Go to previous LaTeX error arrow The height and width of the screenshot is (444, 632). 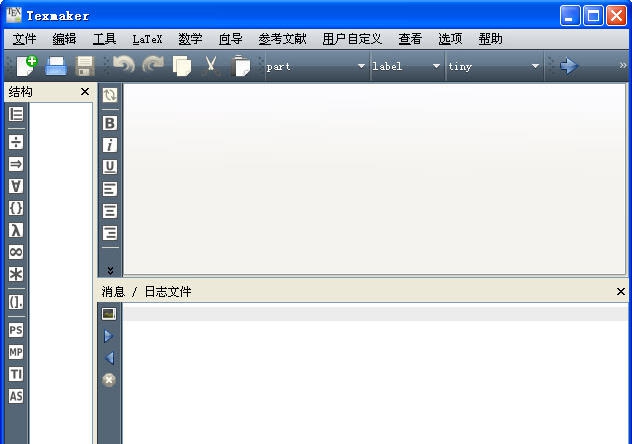point(109,358)
